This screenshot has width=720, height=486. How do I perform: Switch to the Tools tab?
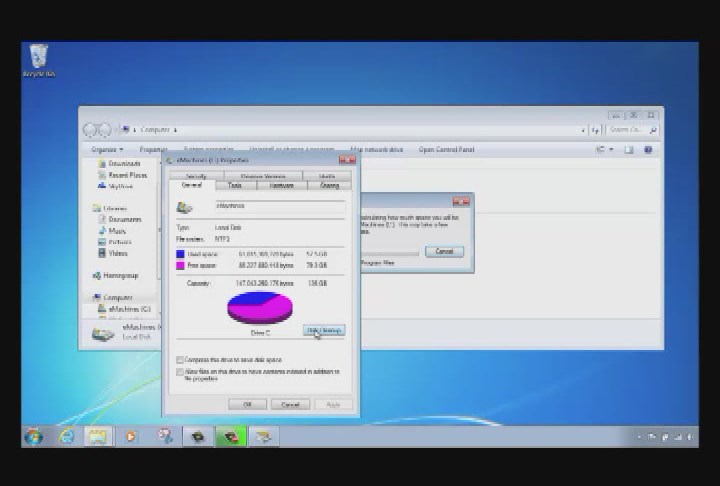pyautogui.click(x=235, y=185)
